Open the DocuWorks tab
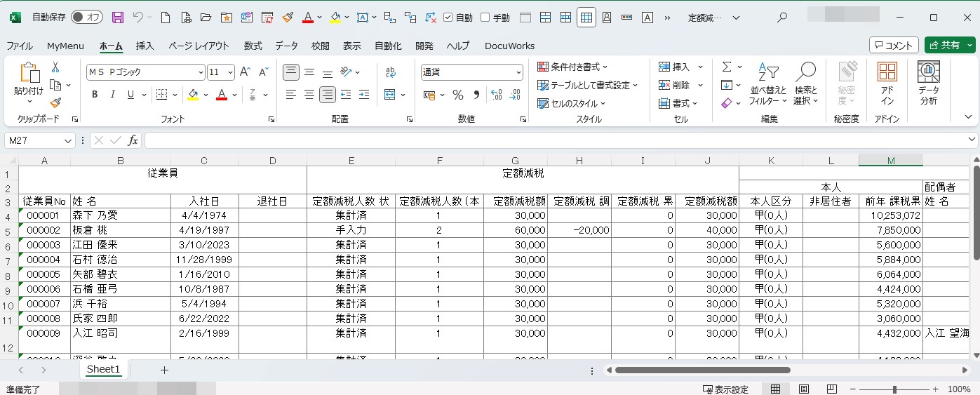This screenshot has height=395, width=980. (509, 46)
